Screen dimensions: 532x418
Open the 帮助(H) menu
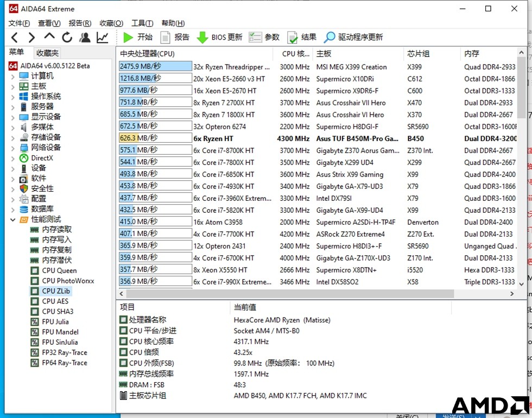173,23
